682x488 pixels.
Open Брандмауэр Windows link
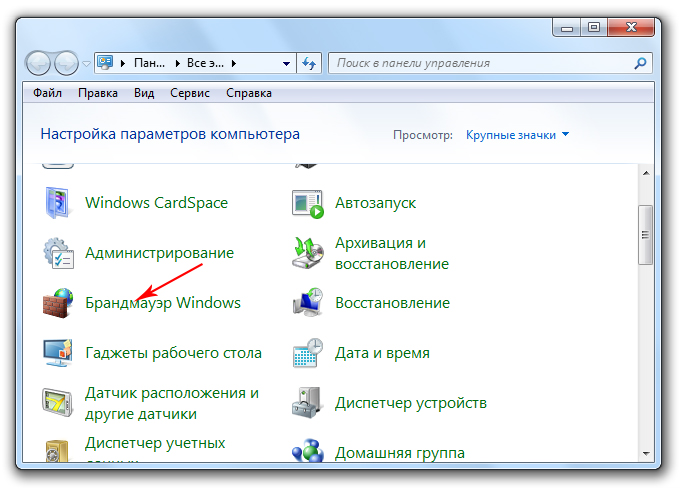coord(163,303)
